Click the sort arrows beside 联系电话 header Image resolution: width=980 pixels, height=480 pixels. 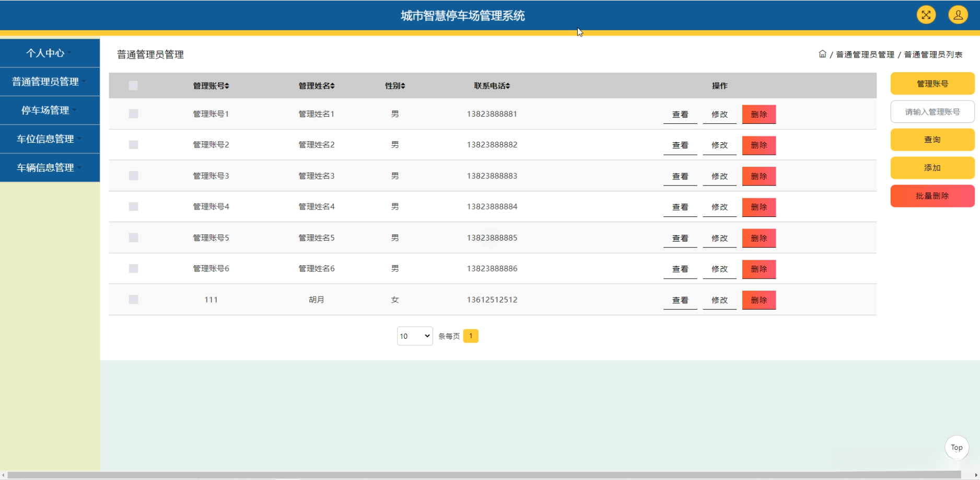point(508,86)
